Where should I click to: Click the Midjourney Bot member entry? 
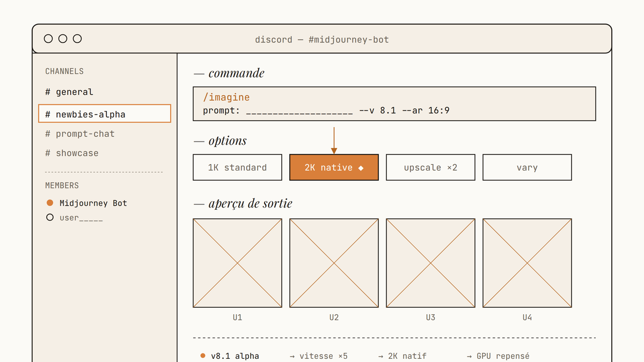pos(87,203)
